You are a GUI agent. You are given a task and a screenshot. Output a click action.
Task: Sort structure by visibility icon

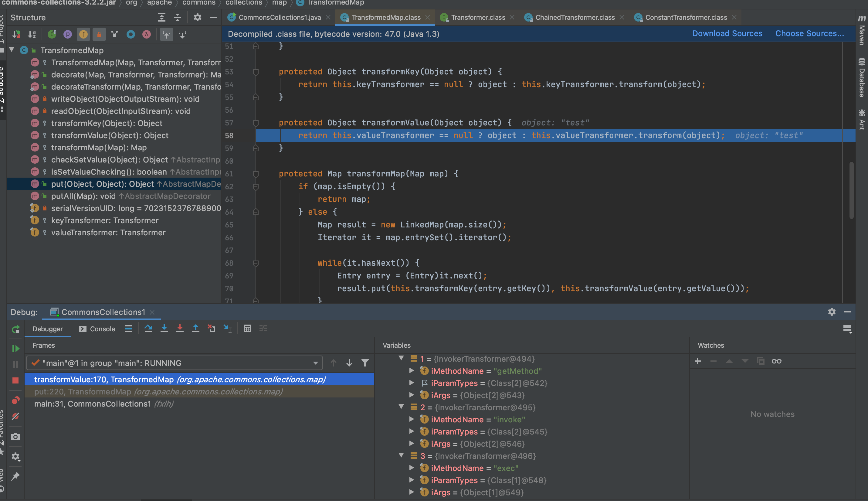pyautogui.click(x=16, y=34)
